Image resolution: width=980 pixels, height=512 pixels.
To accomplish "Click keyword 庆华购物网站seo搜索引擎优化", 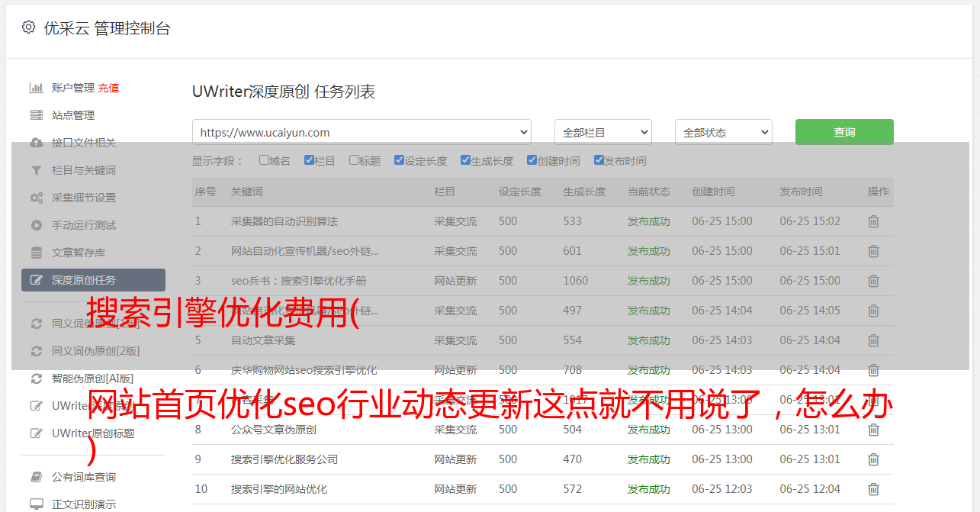I will [304, 370].
